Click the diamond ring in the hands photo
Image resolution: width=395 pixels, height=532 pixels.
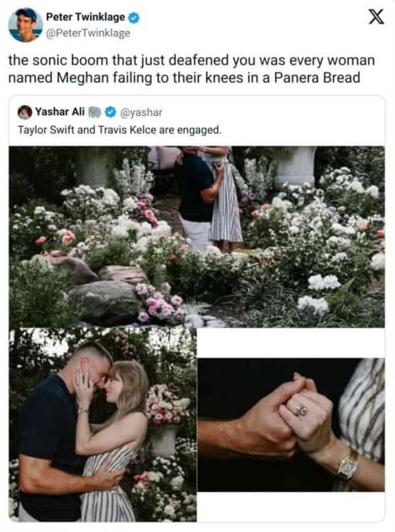[x=301, y=410]
